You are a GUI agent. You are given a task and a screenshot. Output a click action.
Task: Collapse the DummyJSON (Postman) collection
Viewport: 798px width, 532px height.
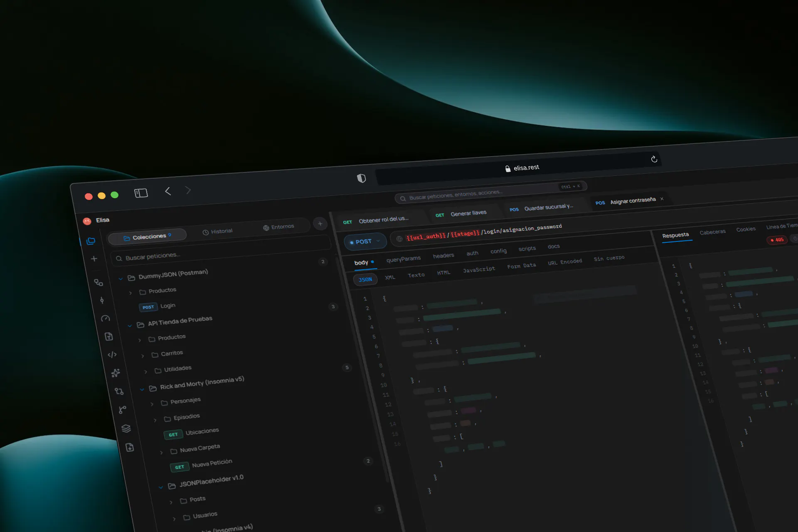click(121, 278)
